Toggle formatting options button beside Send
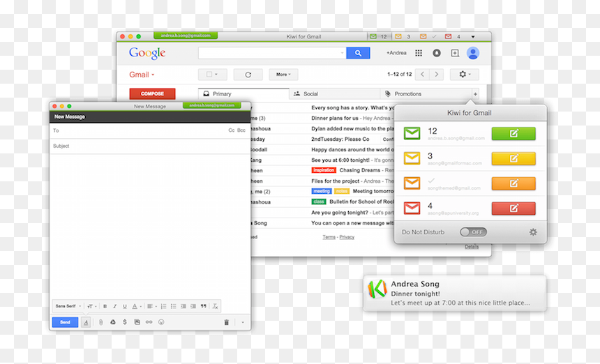This screenshot has width=600, height=364. tap(86, 322)
